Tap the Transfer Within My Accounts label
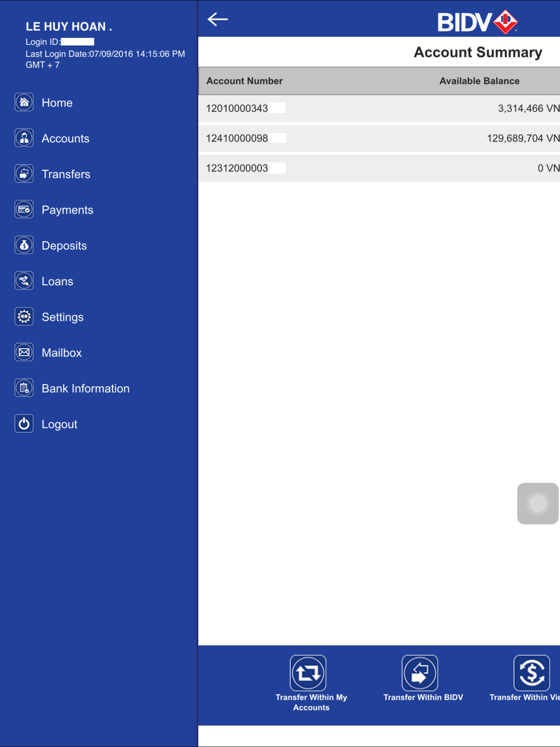Screen dimensions: 560x747 tap(311, 702)
